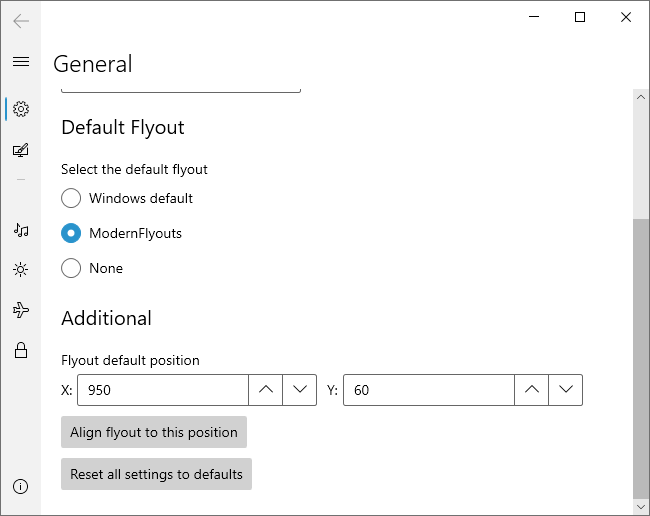Open About info icon in sidebar
The height and width of the screenshot is (516, 650).
coord(21,486)
